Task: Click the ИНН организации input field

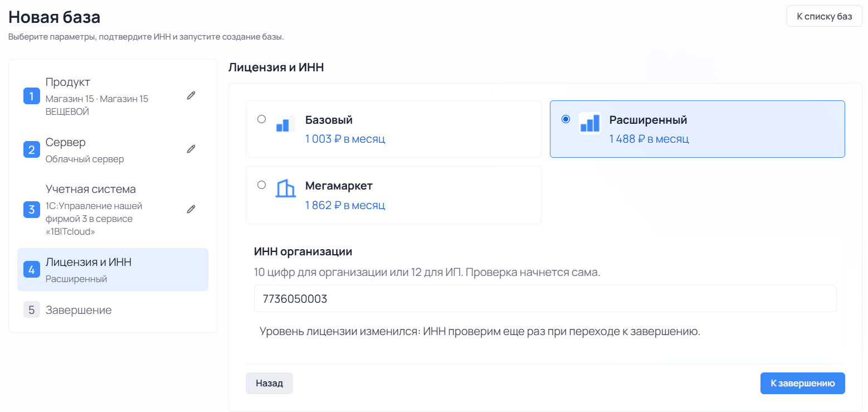Action: pos(545,299)
